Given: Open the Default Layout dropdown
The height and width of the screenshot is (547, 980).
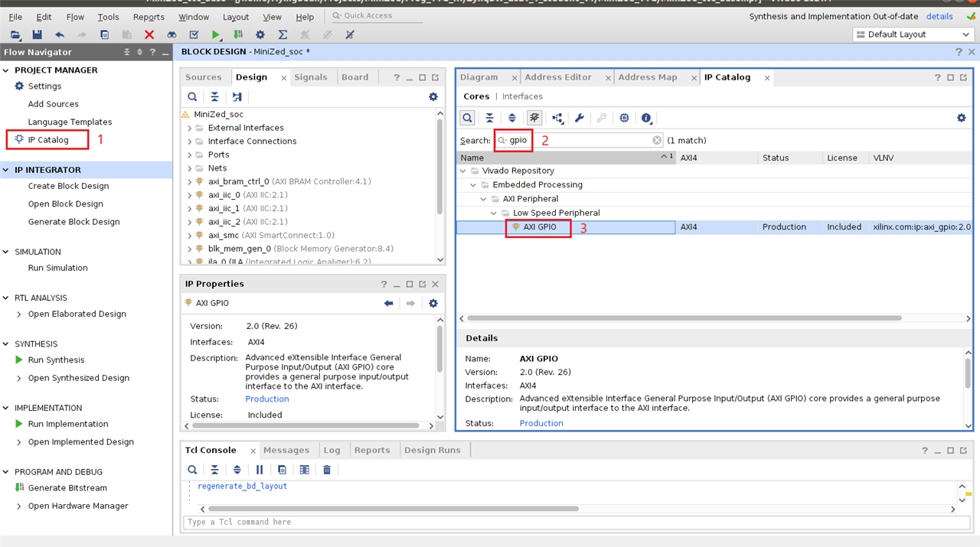Looking at the screenshot, I should [x=913, y=34].
